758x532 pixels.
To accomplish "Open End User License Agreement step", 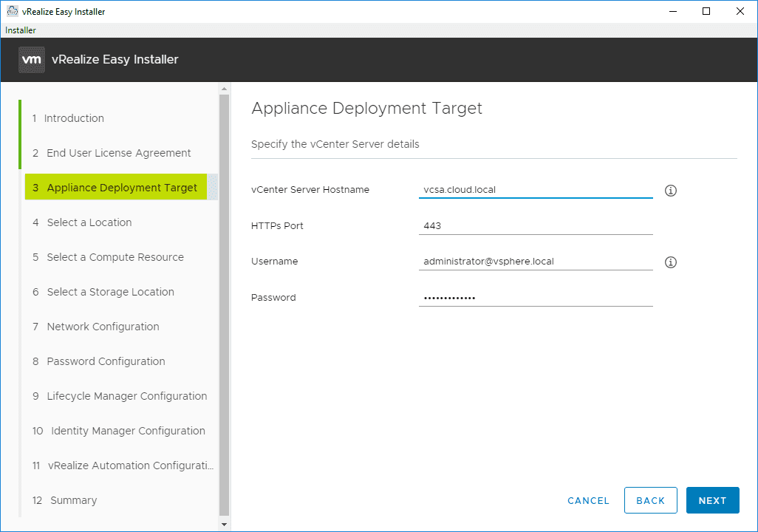I will coord(118,153).
